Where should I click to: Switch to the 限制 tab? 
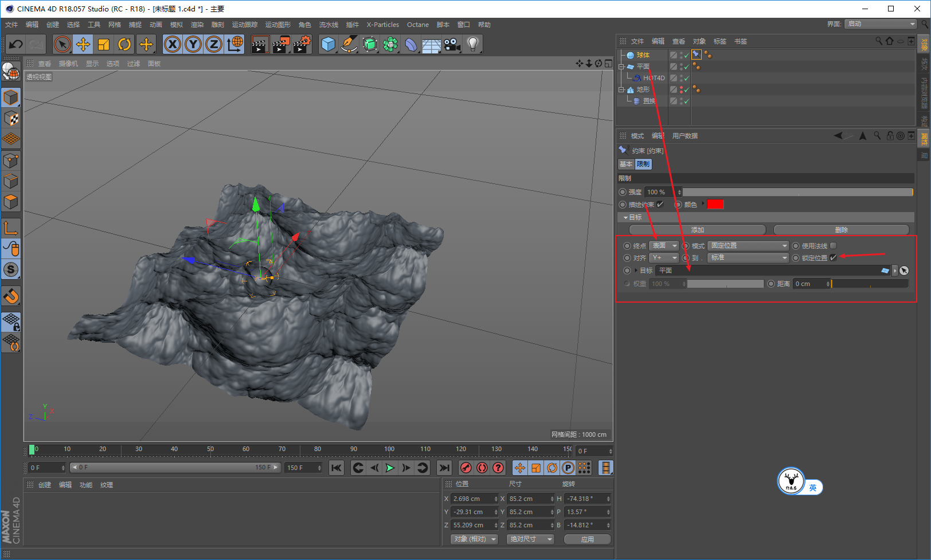click(x=643, y=164)
